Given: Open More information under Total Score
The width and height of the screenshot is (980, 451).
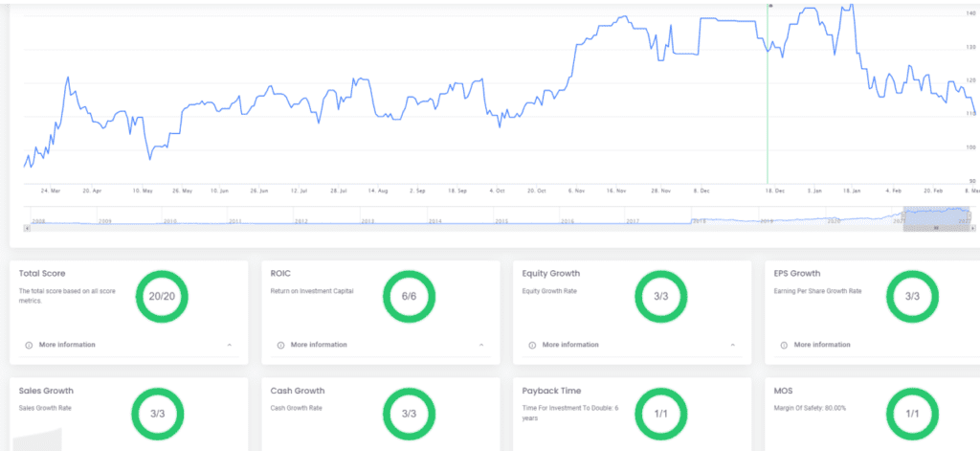Looking at the screenshot, I should tap(67, 345).
